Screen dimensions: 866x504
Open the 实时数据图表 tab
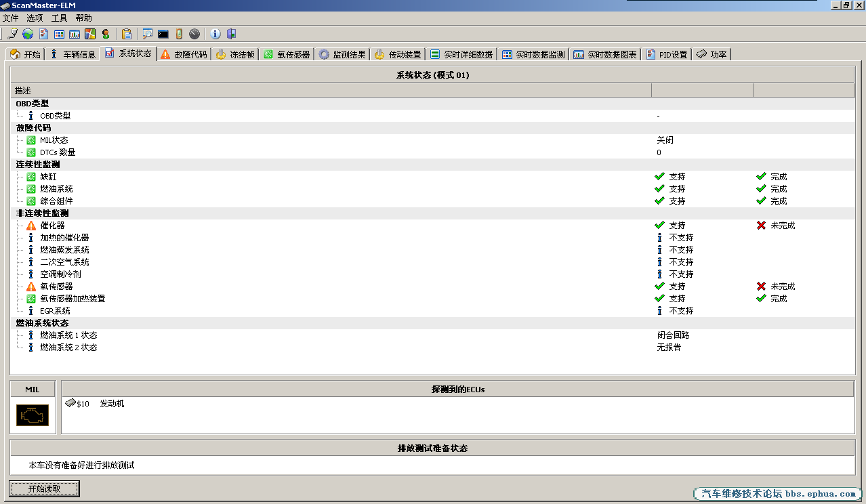[x=606, y=54]
